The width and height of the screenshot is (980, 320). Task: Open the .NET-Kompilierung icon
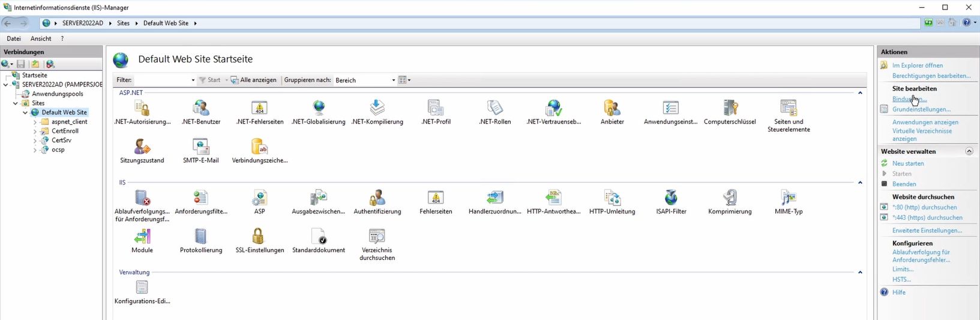pyautogui.click(x=377, y=108)
